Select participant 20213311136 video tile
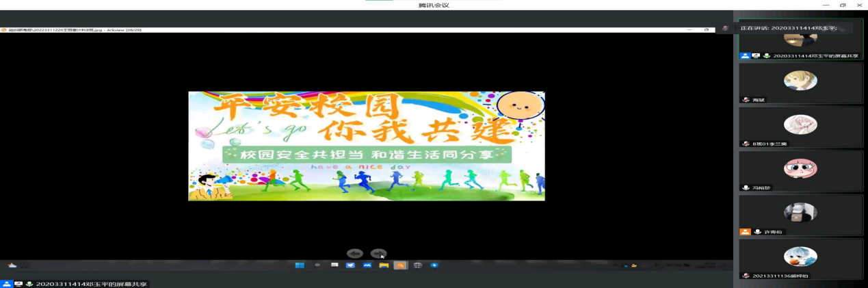Screen dimensions: 868x288 (800, 258)
